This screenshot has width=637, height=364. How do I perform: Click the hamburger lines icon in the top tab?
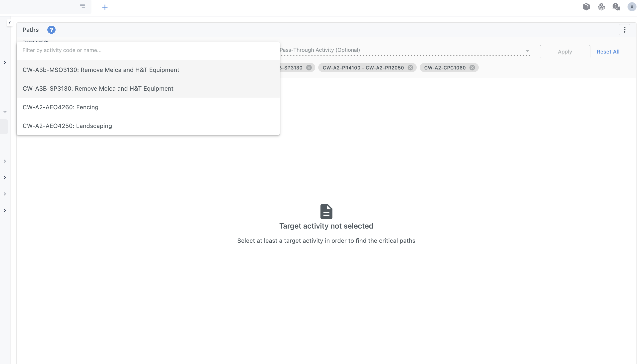(82, 6)
